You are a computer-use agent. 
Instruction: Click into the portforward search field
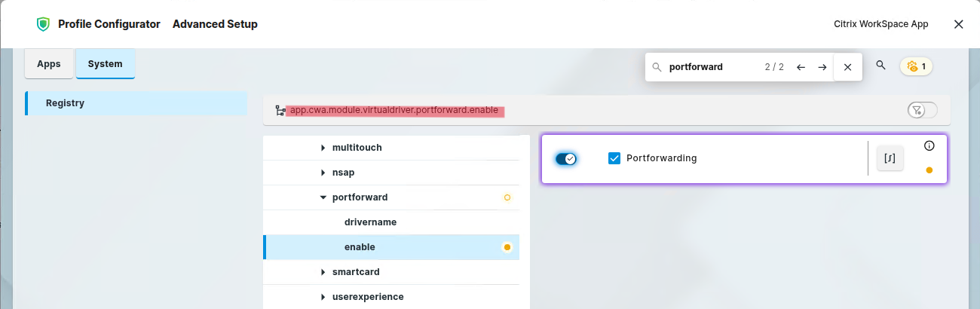tap(712, 67)
